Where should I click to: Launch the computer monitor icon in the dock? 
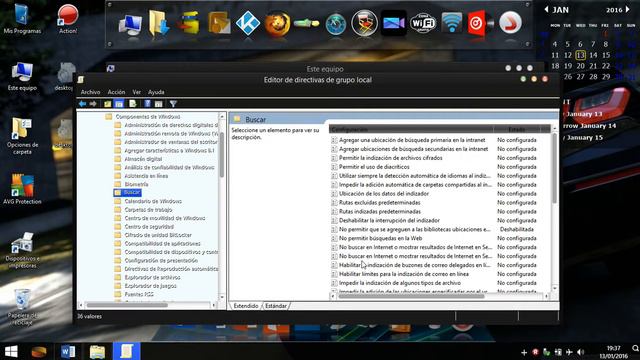131,24
